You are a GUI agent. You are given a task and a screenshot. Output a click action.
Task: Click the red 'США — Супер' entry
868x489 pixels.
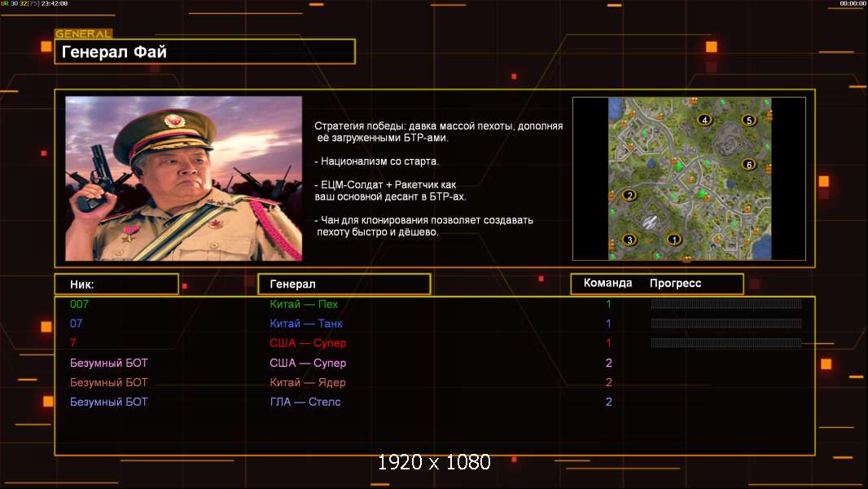[x=308, y=343]
